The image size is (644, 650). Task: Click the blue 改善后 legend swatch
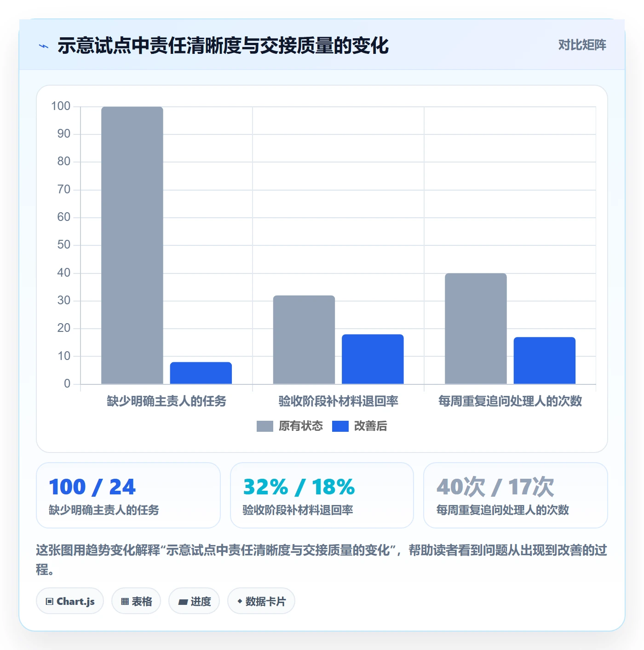tap(340, 426)
